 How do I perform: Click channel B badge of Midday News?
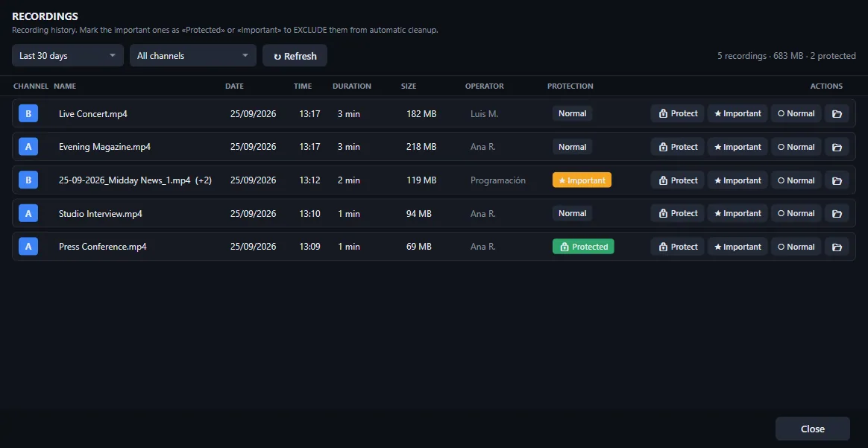28,180
